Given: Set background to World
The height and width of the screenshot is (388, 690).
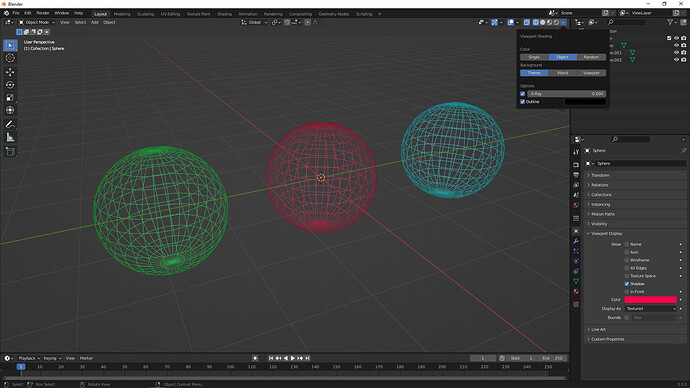Looking at the screenshot, I should pyautogui.click(x=563, y=73).
